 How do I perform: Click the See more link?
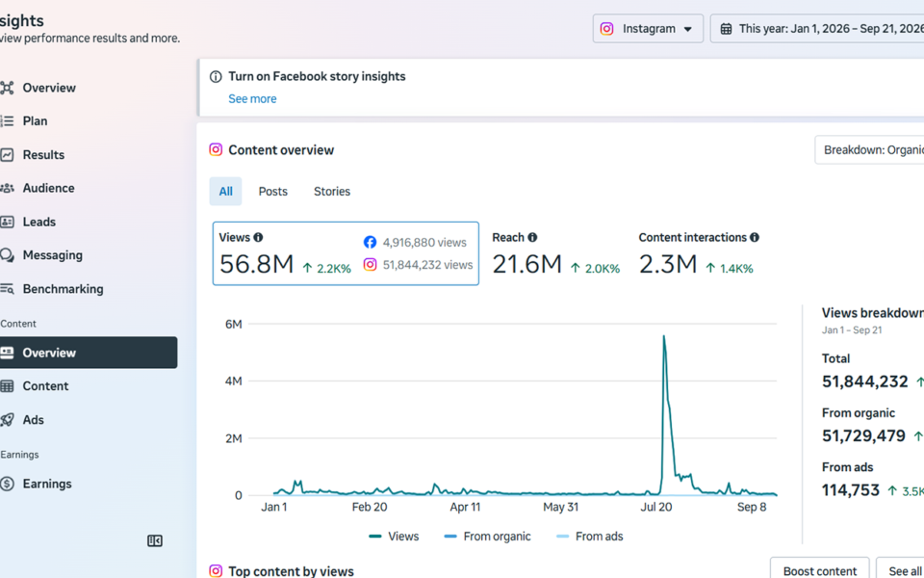tap(252, 99)
